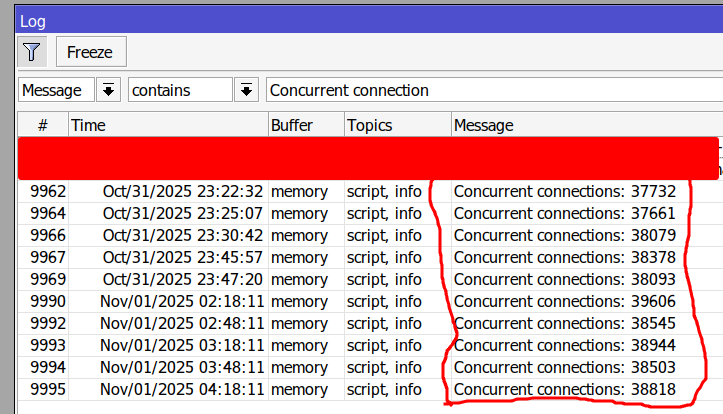Viewport: 723px width, 414px height.
Task: Select log entry with 39606 connections
Action: [x=565, y=301]
